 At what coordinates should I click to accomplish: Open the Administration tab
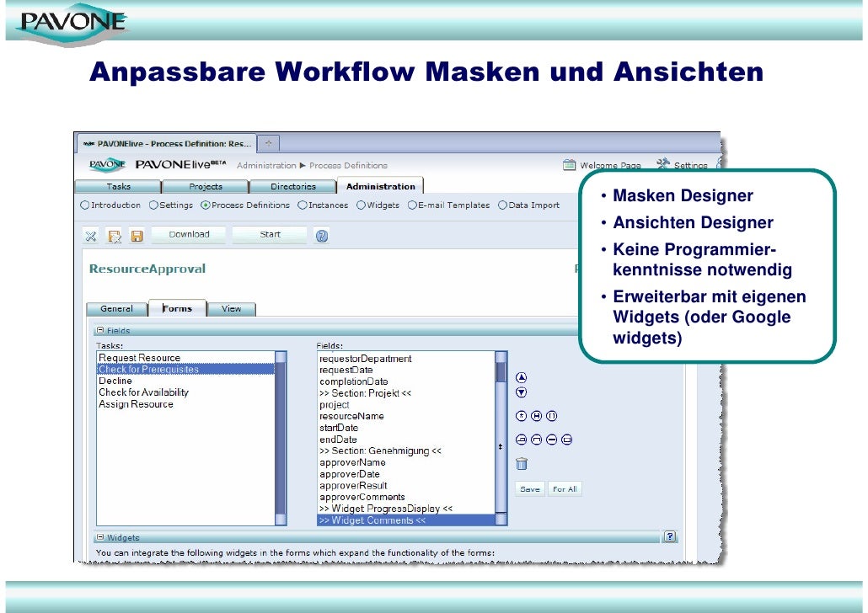coord(380,186)
